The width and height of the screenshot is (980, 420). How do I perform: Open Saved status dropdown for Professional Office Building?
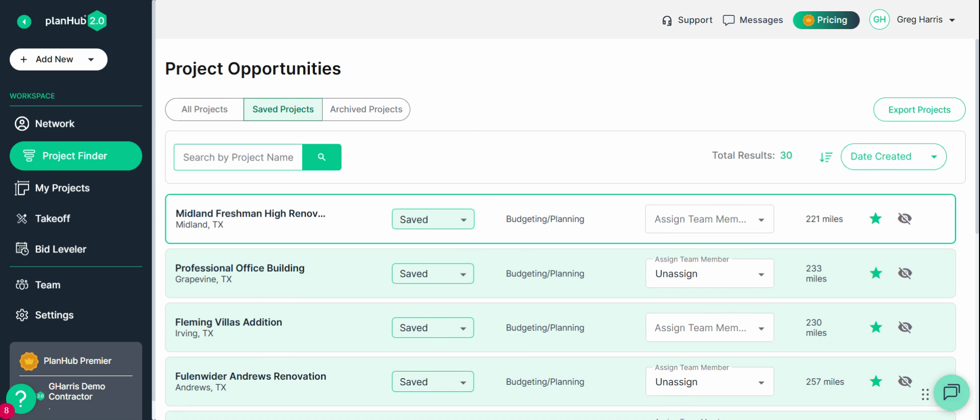point(433,273)
